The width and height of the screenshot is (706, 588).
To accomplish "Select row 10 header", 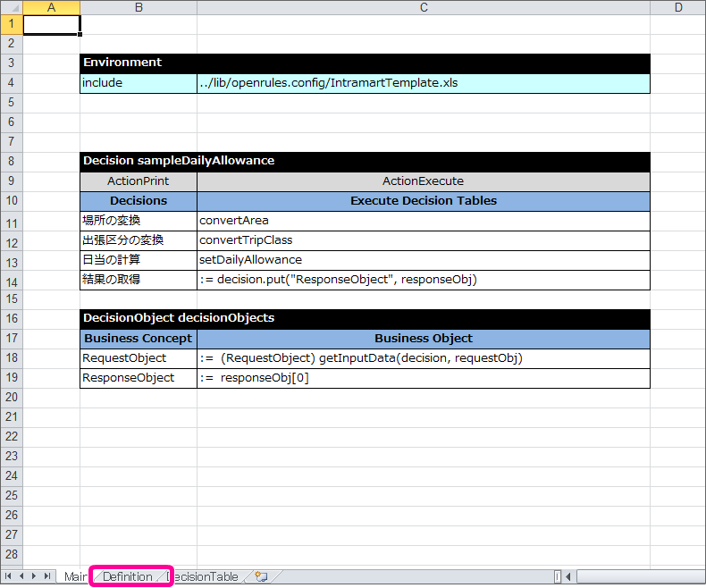I will pyautogui.click(x=11, y=201).
